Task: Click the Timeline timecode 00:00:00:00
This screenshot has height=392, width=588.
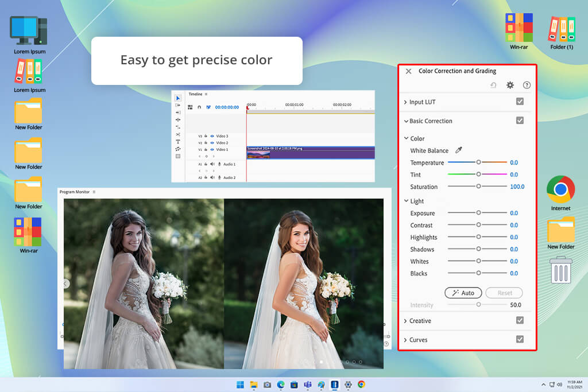Action: point(227,107)
